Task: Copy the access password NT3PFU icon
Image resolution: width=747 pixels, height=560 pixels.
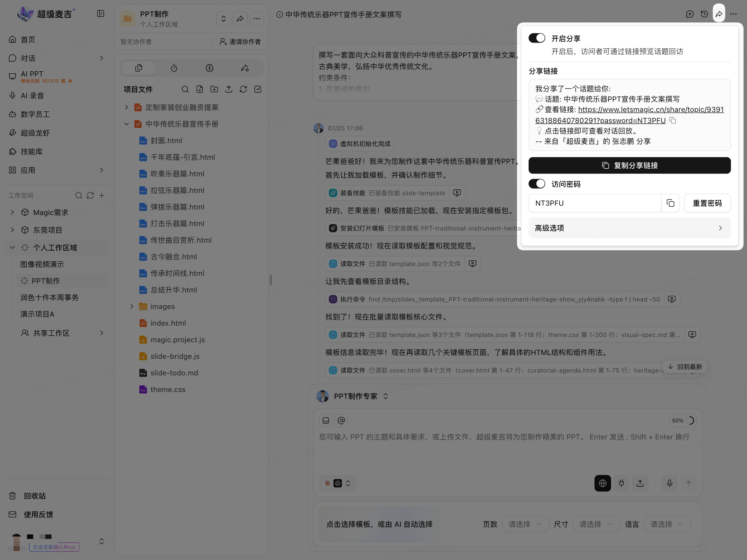Action: (x=670, y=203)
